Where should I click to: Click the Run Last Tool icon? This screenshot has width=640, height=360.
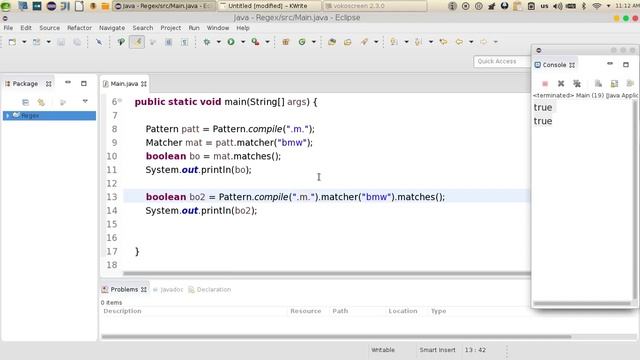256,42
